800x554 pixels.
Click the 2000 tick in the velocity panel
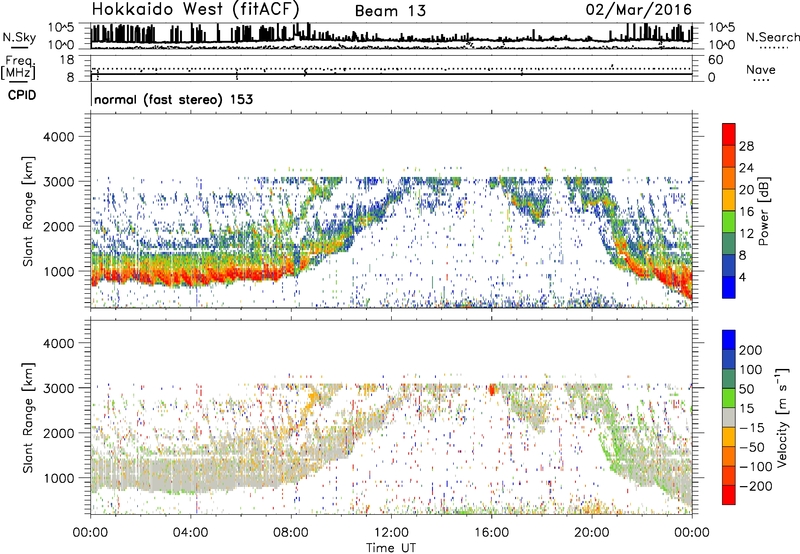tap(58, 433)
